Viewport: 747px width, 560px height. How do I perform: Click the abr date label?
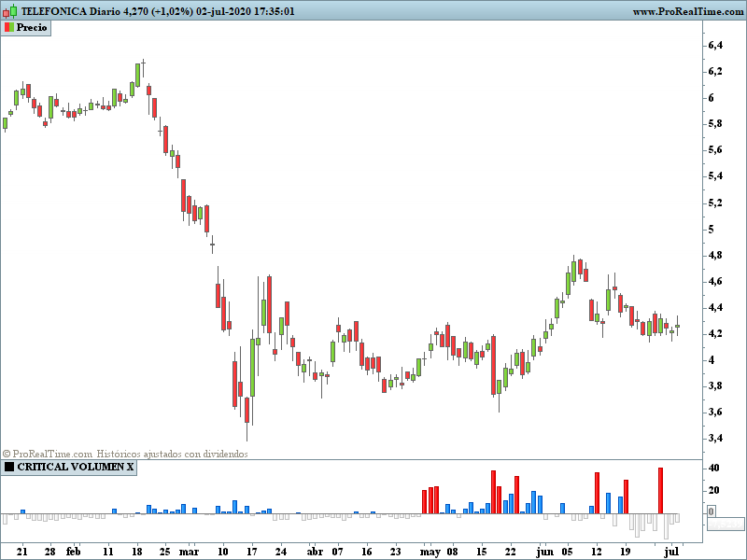tap(315, 552)
